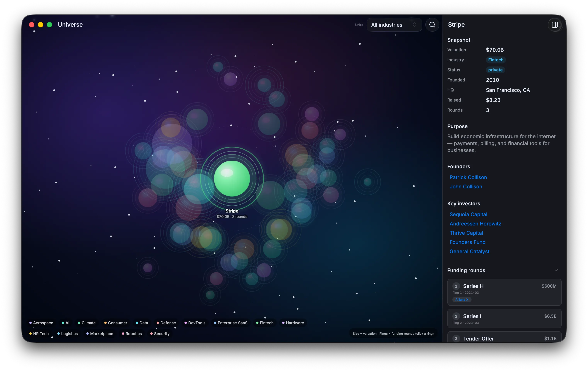Select the Tender Offer funding round card
Screen dimensions: 588x371
click(504, 337)
